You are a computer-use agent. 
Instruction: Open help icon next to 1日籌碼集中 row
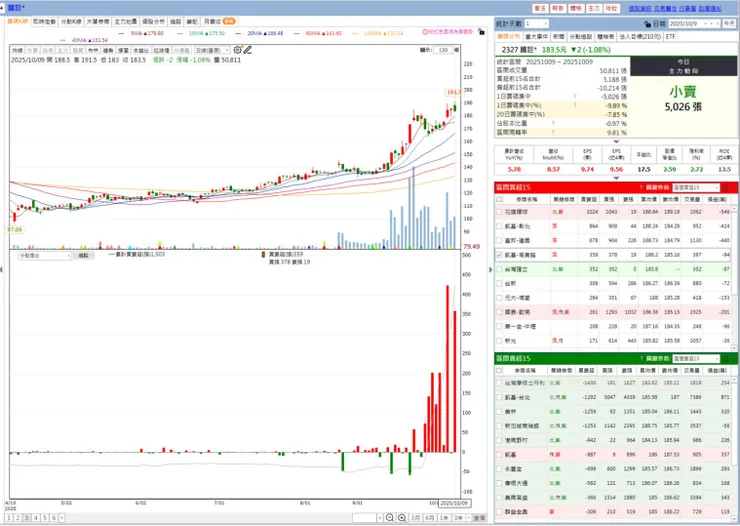coord(575,96)
